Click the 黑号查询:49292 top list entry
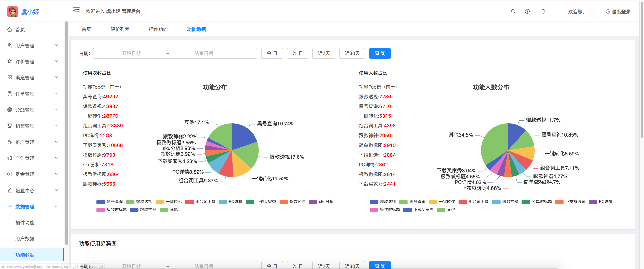Screen dimensions: 644x269 (100, 97)
